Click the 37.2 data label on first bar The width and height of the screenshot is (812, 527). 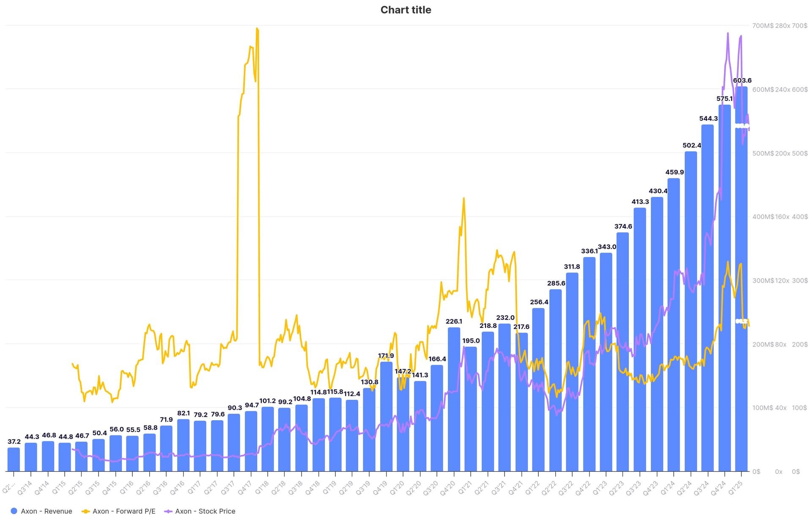pyautogui.click(x=14, y=441)
